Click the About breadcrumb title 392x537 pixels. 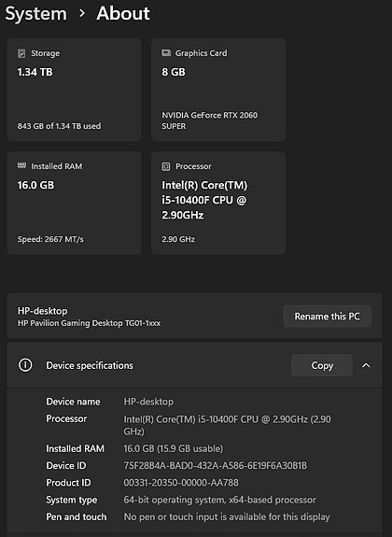pos(123,13)
